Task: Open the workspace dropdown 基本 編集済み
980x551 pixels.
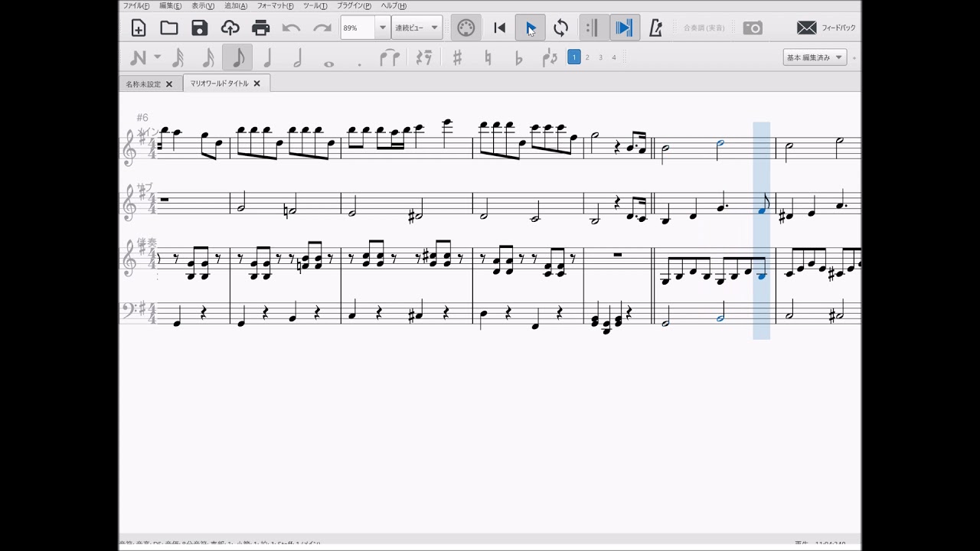Action: point(815,57)
